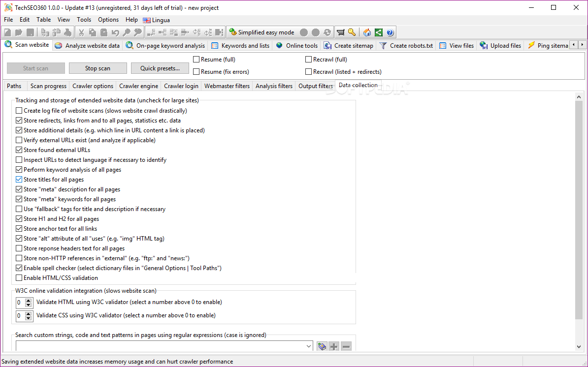
Task: Click vertical scrollbar up arrow
Action: pyautogui.click(x=579, y=97)
